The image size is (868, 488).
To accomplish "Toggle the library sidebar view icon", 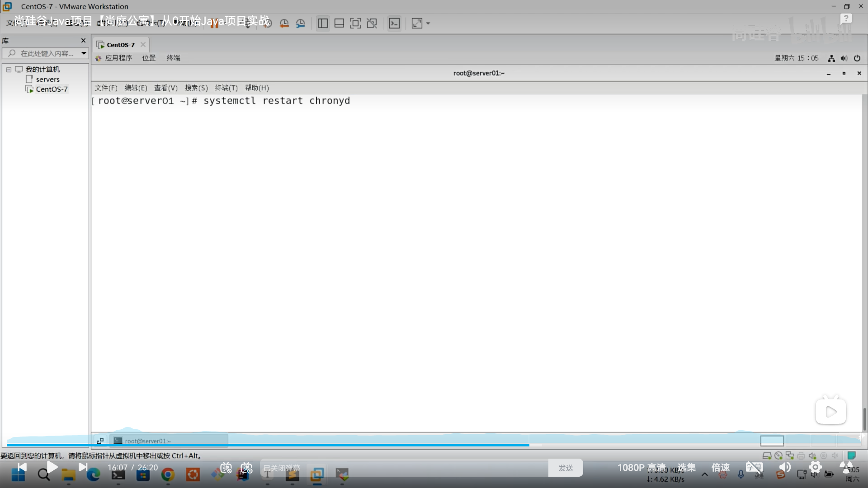I will coord(323,23).
